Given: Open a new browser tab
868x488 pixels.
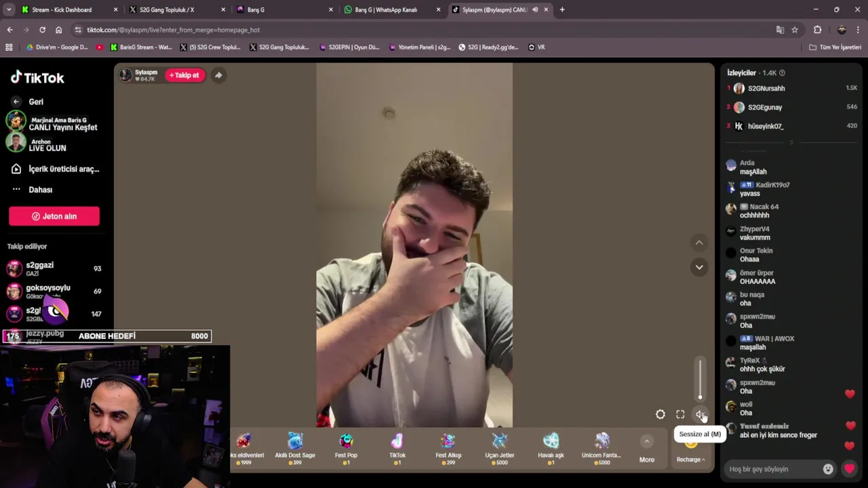Looking at the screenshot, I should click(562, 9).
